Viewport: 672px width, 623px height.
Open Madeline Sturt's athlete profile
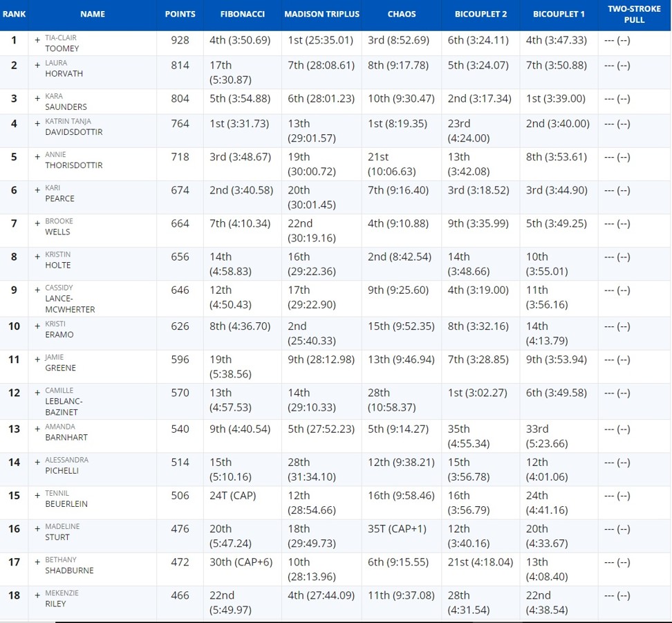click(x=63, y=532)
